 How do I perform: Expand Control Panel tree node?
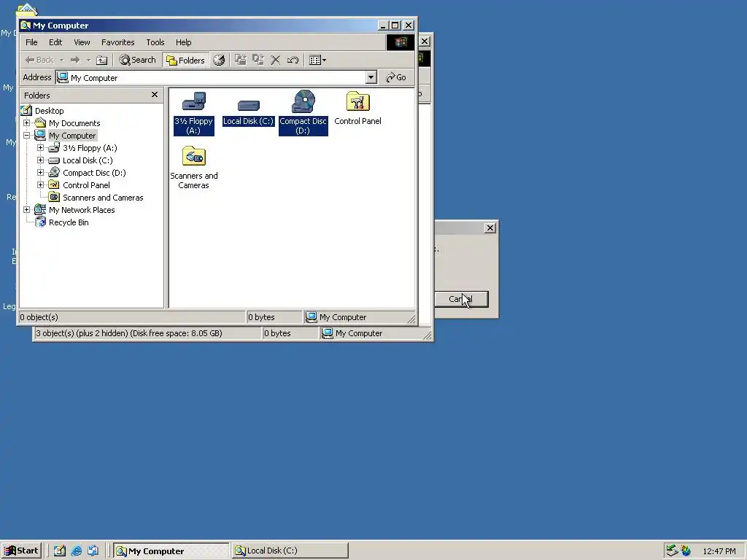41,184
